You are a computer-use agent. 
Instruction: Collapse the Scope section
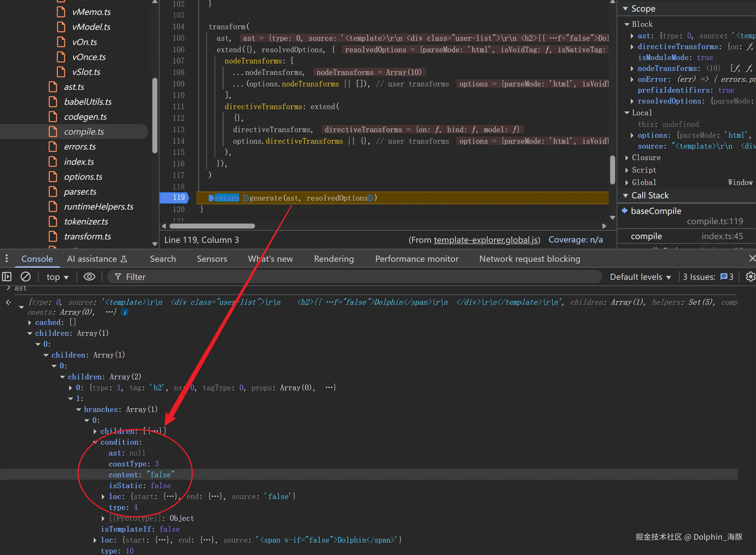[x=625, y=9]
